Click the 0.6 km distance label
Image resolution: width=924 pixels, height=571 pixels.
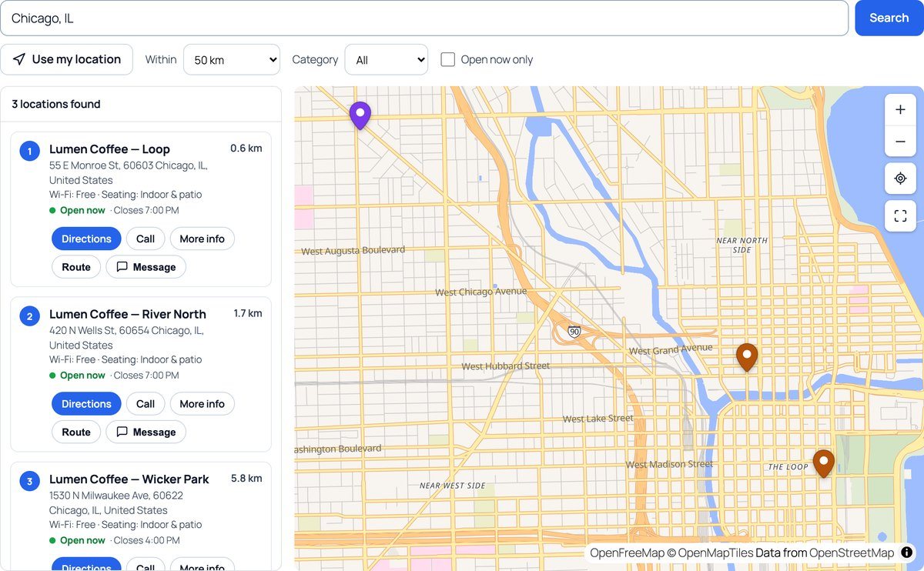246,149
